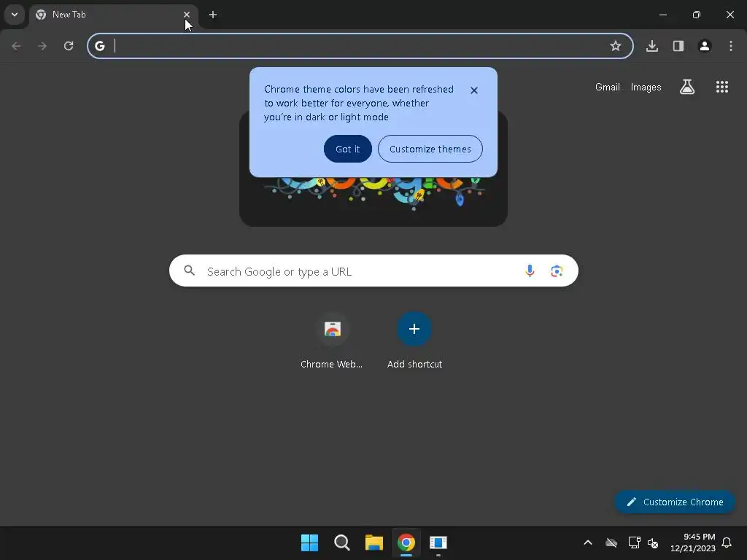
Task: Open notifications bell icon
Action: [x=727, y=542]
